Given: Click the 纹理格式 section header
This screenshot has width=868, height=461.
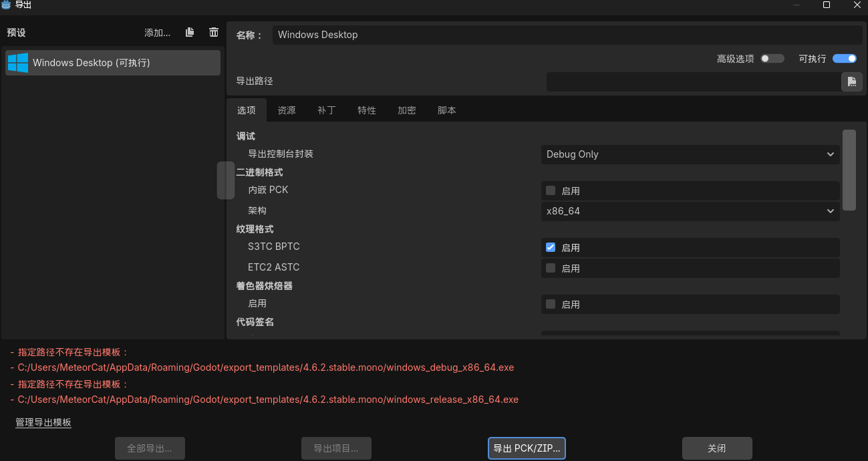Looking at the screenshot, I should pos(255,229).
